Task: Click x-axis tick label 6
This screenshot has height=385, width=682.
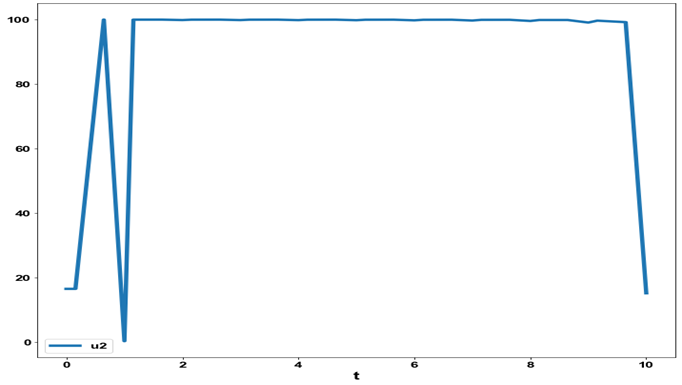Action: pos(415,365)
